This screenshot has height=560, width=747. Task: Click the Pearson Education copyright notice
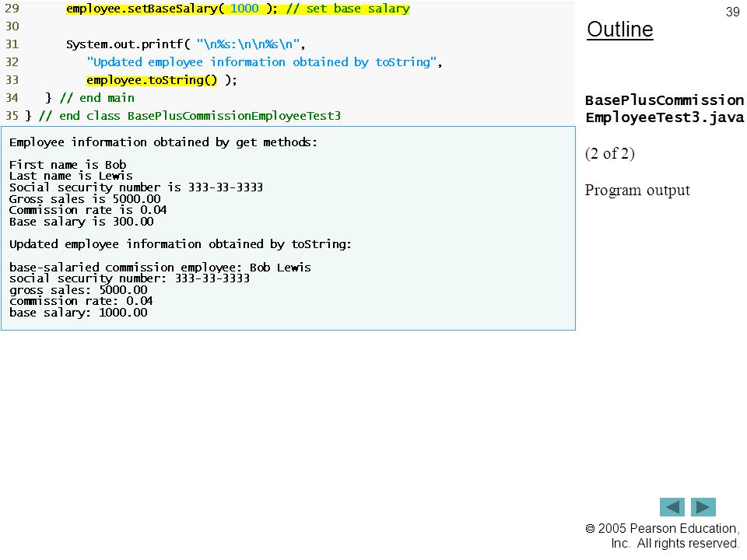(663, 536)
